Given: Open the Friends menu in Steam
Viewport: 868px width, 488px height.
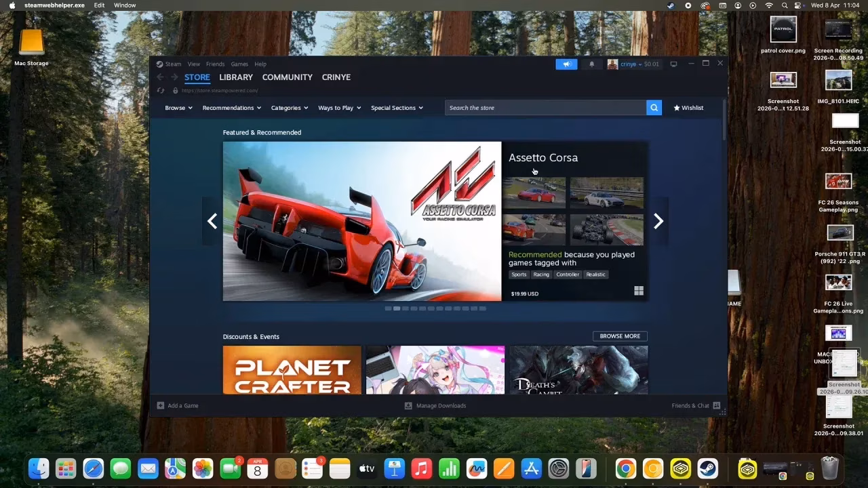Looking at the screenshot, I should pyautogui.click(x=215, y=64).
